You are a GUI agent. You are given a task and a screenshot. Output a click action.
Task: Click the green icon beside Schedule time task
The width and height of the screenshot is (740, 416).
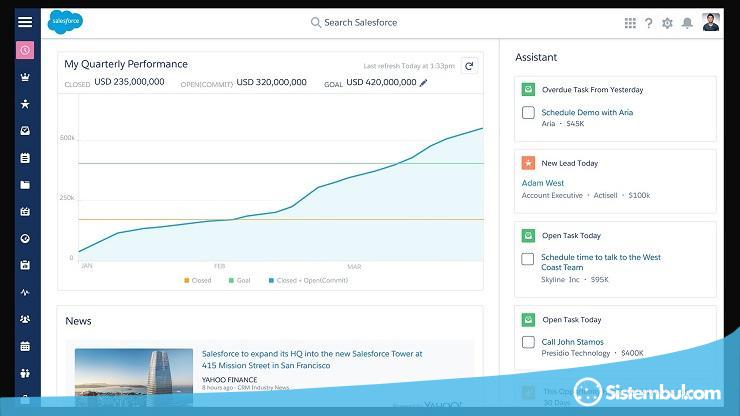(528, 235)
